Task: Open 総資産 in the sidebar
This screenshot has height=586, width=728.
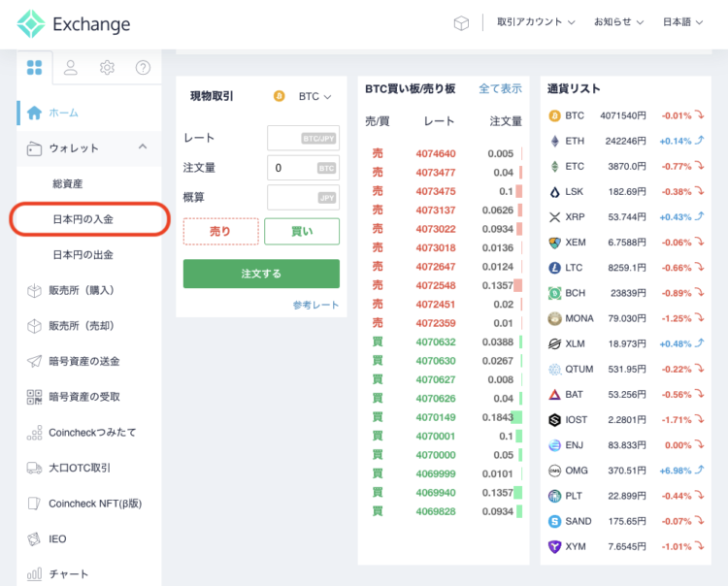Action: [x=68, y=183]
